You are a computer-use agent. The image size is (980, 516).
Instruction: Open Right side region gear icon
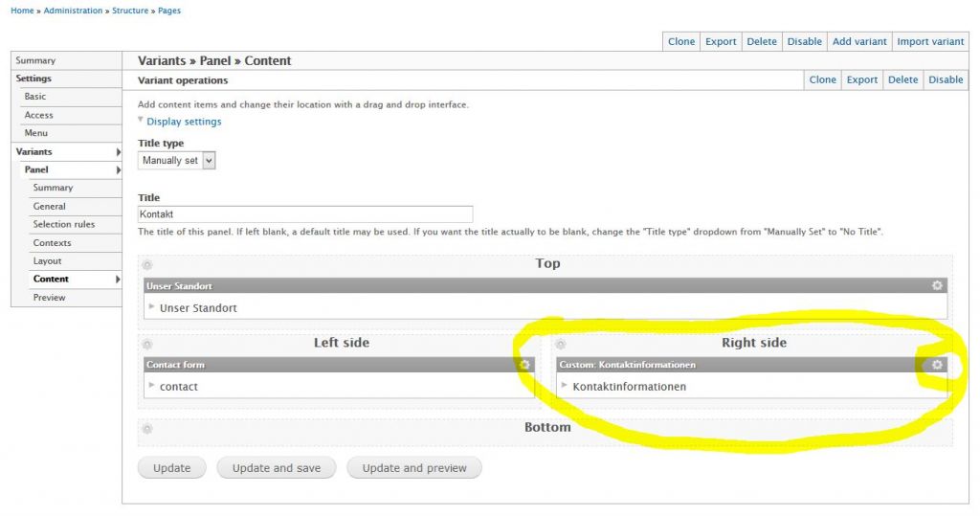pos(561,345)
